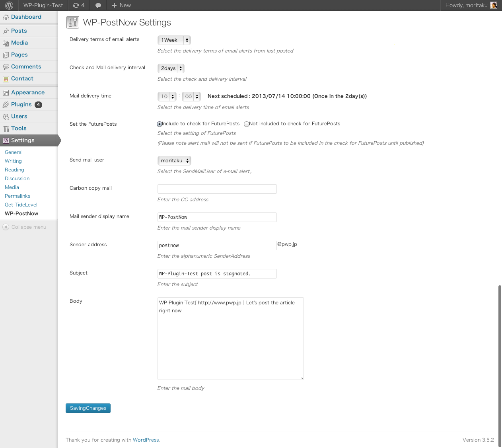Click the Pages sidebar icon

point(6,55)
